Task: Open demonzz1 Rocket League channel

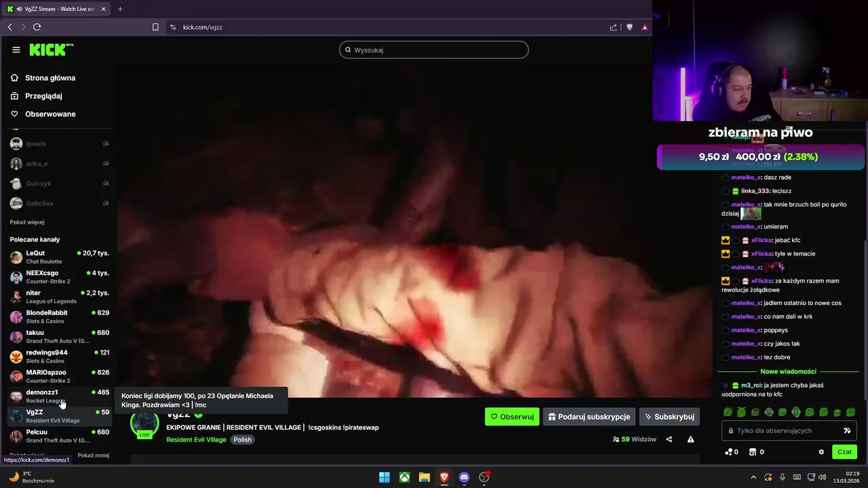Action: point(60,396)
